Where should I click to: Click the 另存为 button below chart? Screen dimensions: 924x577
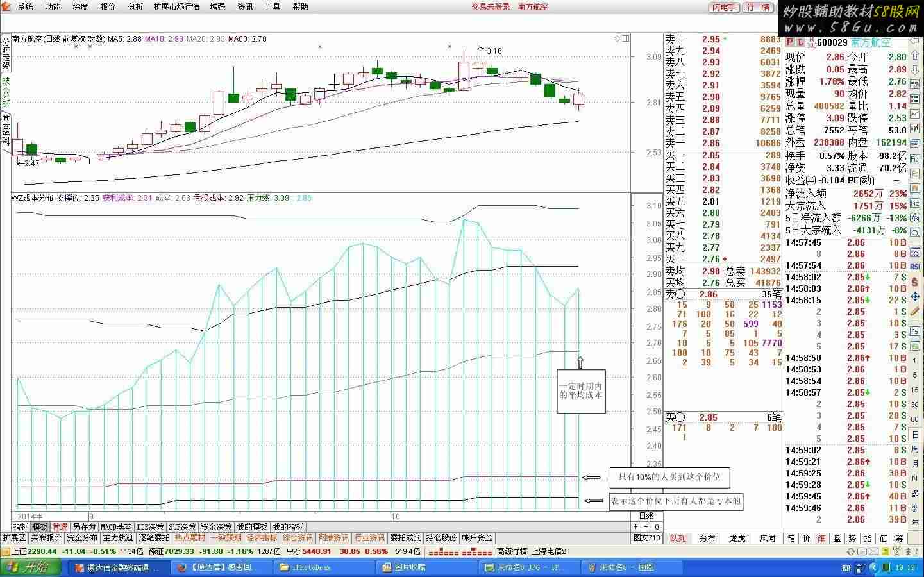click(x=84, y=527)
